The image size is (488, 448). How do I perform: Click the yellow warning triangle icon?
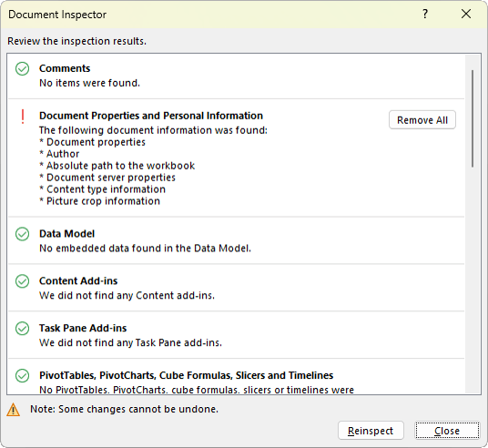(13, 410)
